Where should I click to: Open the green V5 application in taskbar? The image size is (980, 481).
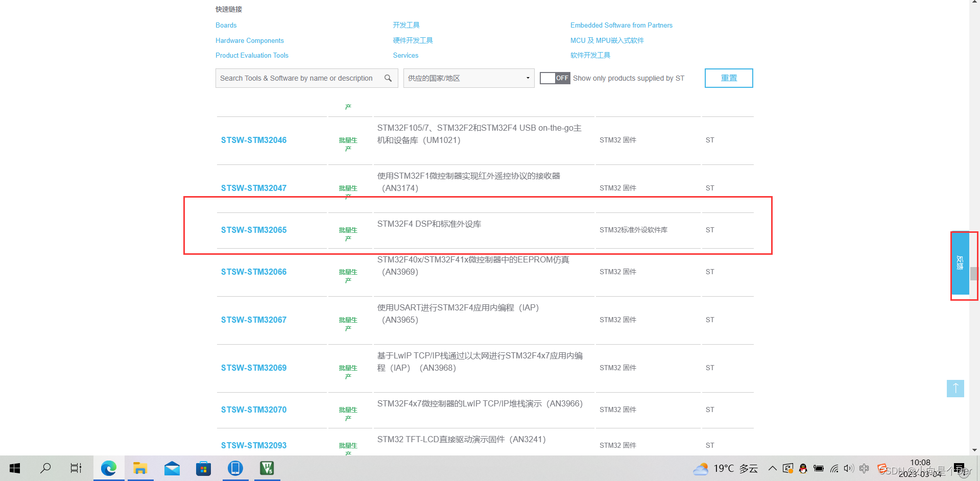[267, 468]
